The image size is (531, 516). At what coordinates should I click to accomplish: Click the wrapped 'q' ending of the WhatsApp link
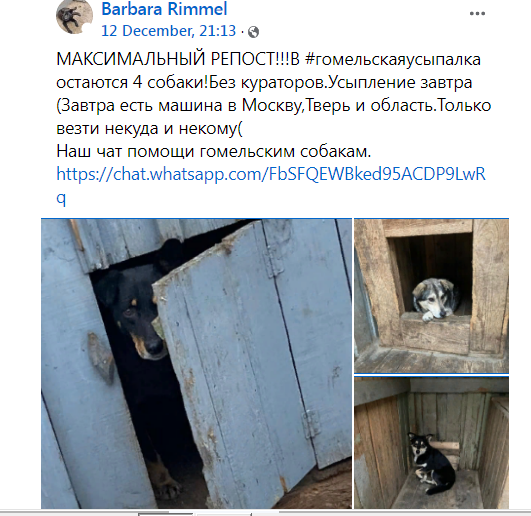[61, 198]
